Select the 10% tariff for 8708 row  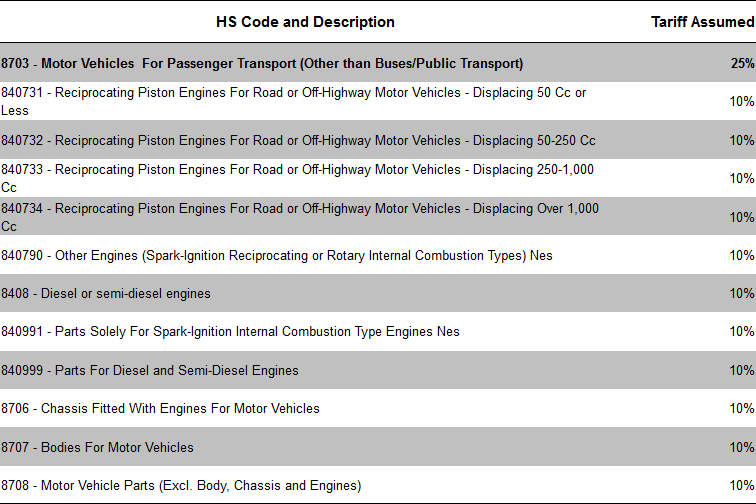click(x=742, y=485)
